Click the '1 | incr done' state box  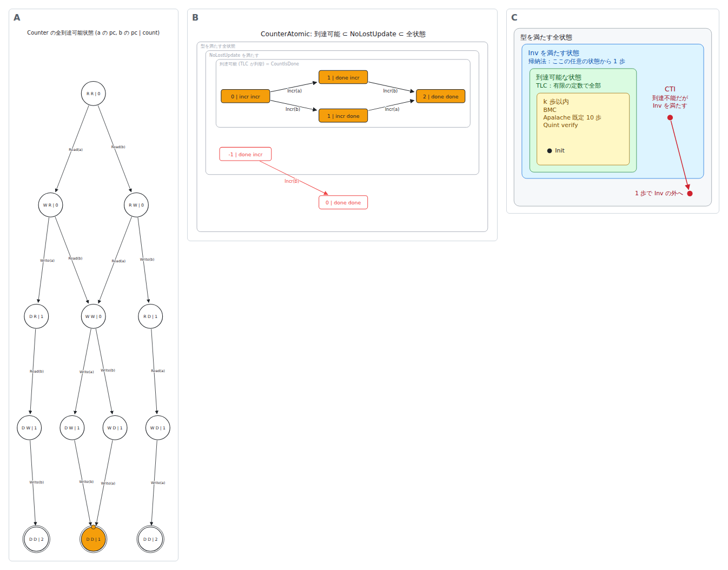343,116
